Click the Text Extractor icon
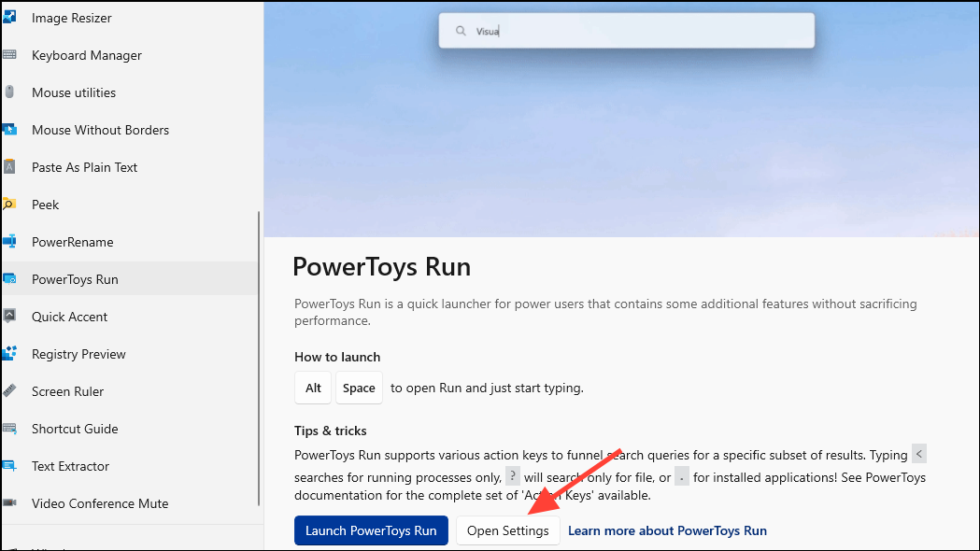980x551 pixels. 9,466
